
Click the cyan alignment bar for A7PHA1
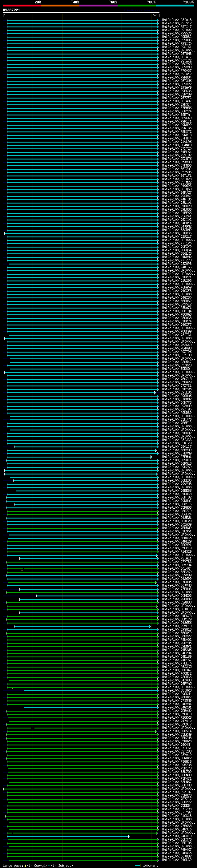click(x=79, y=457)
